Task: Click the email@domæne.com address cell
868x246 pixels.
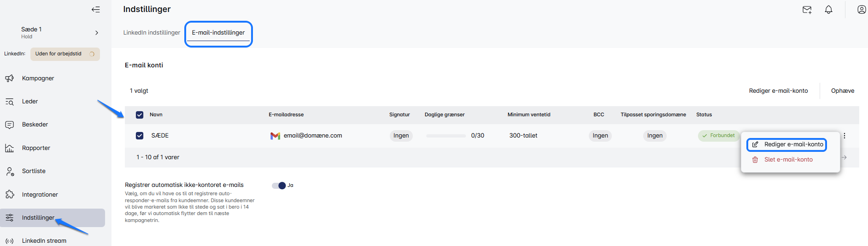Action: (312, 136)
